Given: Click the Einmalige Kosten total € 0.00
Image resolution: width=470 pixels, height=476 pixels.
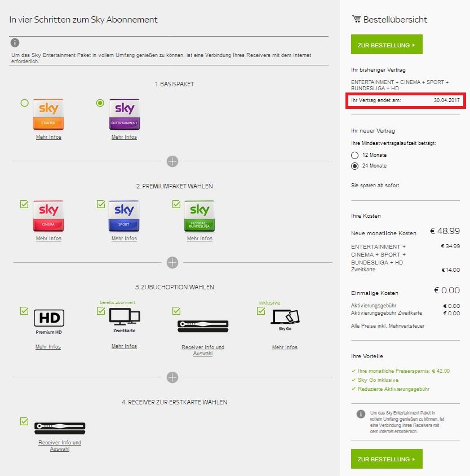Looking at the screenshot, I should [447, 290].
